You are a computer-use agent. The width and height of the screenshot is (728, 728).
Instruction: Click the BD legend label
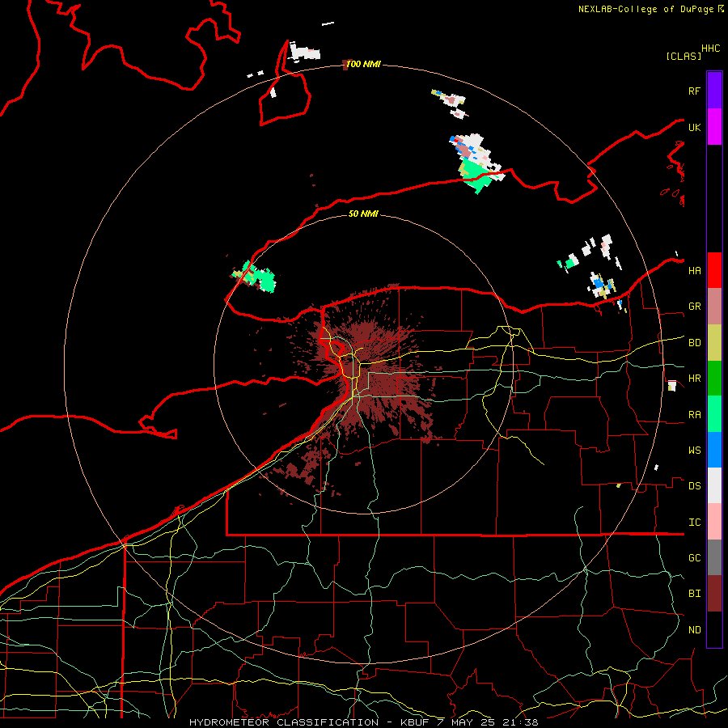694,343
